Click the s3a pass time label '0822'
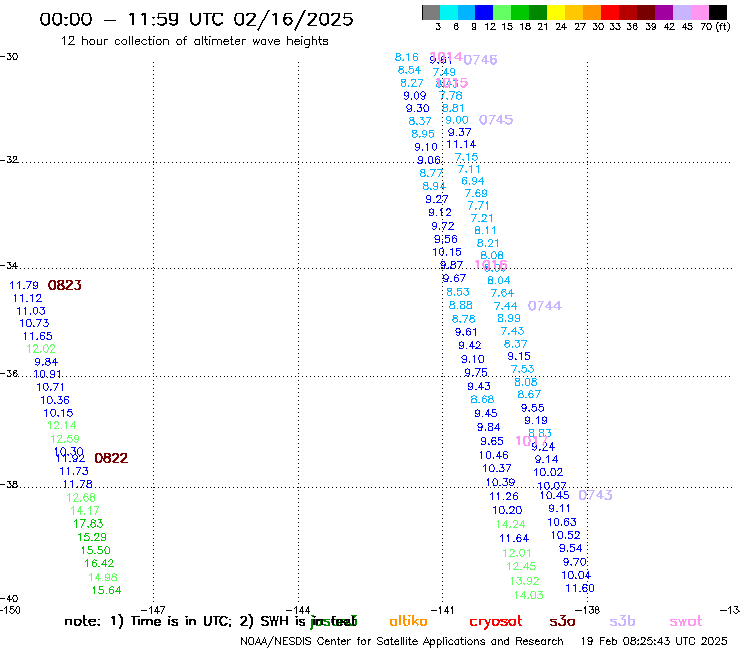740x650 pixels. (x=111, y=458)
